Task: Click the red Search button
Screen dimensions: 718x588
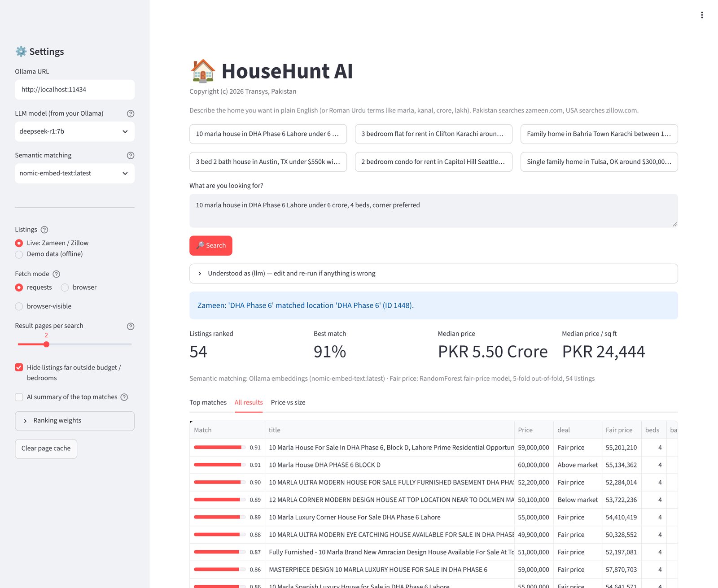Action: tap(211, 246)
